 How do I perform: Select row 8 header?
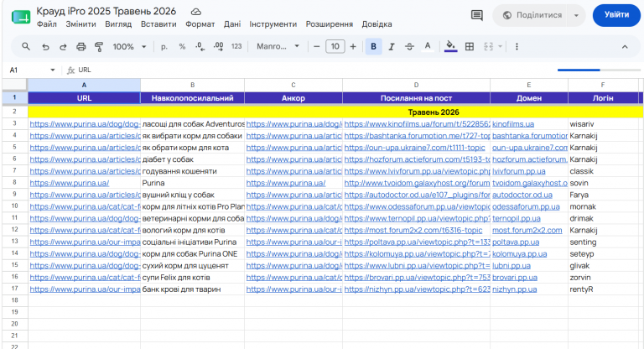[14, 183]
